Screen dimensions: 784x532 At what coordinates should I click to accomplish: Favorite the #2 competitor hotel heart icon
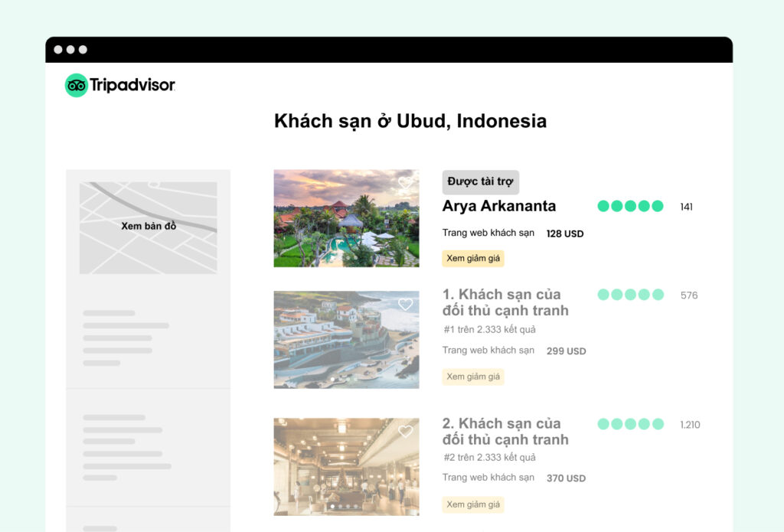pyautogui.click(x=406, y=432)
